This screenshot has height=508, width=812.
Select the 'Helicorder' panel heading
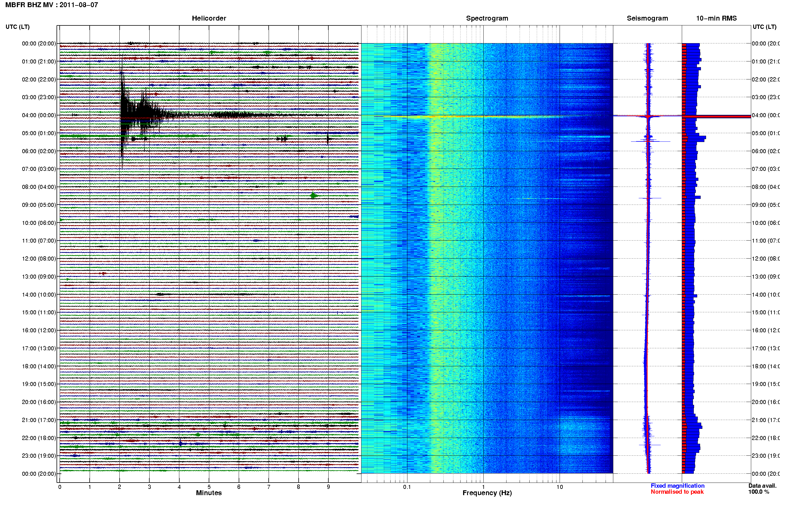tap(209, 19)
